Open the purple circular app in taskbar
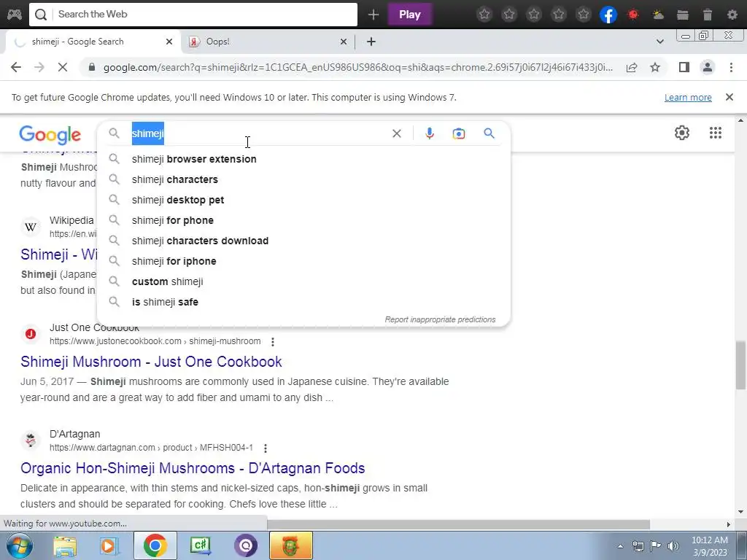 [x=246, y=545]
